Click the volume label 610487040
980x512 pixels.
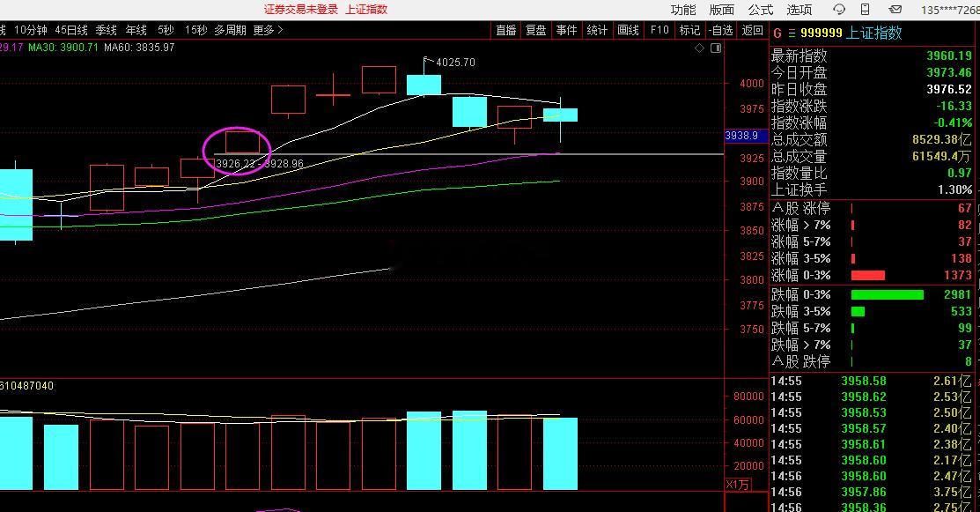point(27,386)
